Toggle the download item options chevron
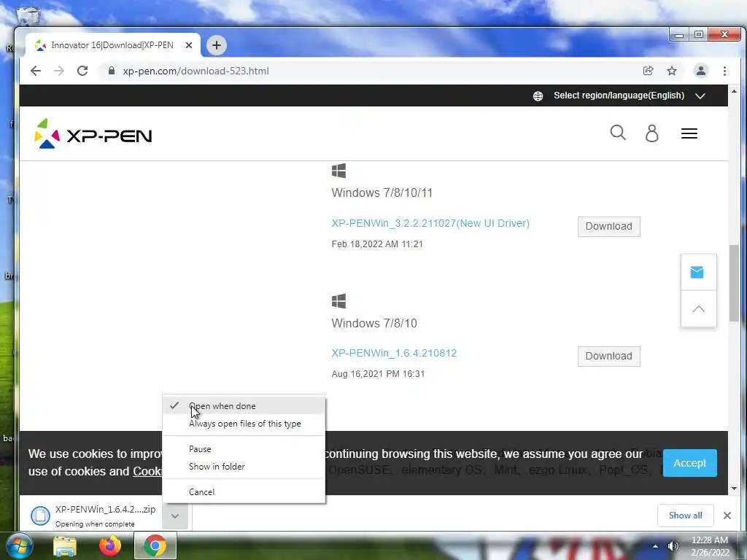The height and width of the screenshot is (560, 747). tap(175, 516)
